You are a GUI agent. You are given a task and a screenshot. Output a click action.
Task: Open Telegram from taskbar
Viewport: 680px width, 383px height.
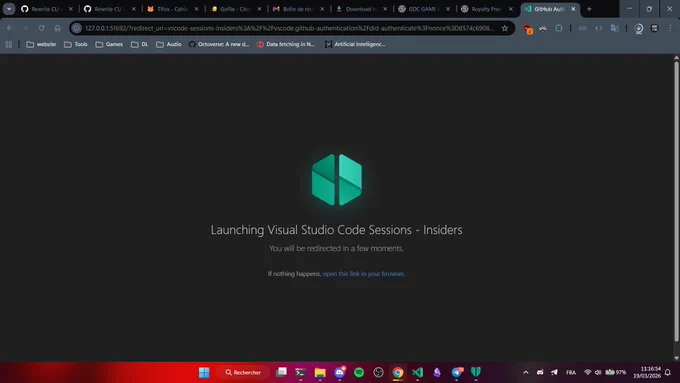(457, 372)
